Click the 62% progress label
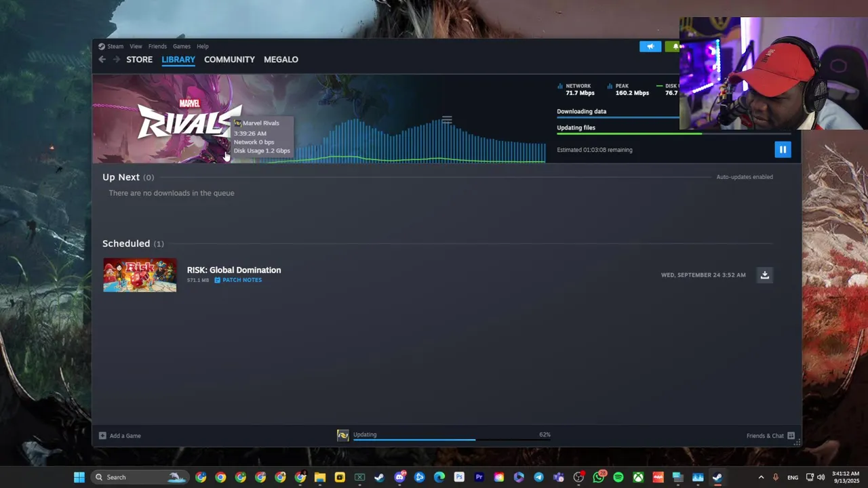868x488 pixels. click(545, 434)
